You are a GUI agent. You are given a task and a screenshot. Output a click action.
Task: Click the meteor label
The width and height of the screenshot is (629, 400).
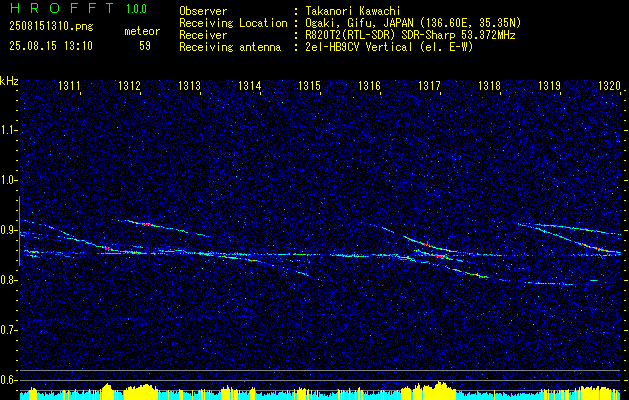pyautogui.click(x=142, y=31)
